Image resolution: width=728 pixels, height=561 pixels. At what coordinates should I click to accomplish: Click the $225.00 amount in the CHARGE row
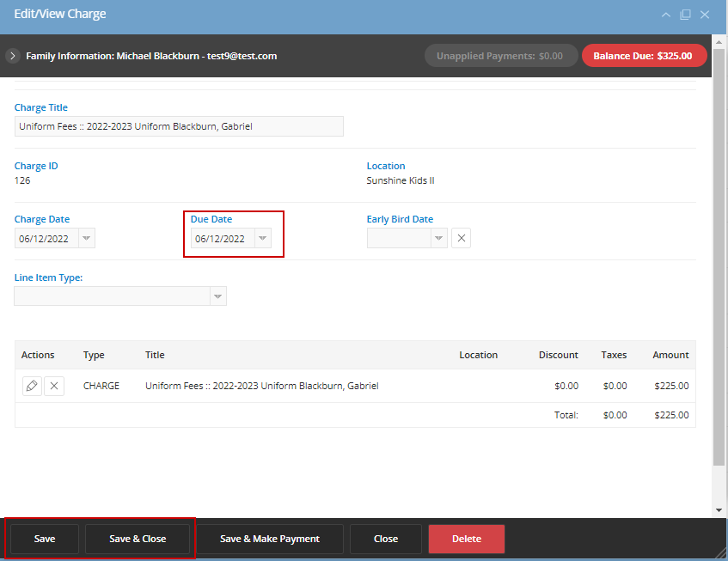point(671,386)
